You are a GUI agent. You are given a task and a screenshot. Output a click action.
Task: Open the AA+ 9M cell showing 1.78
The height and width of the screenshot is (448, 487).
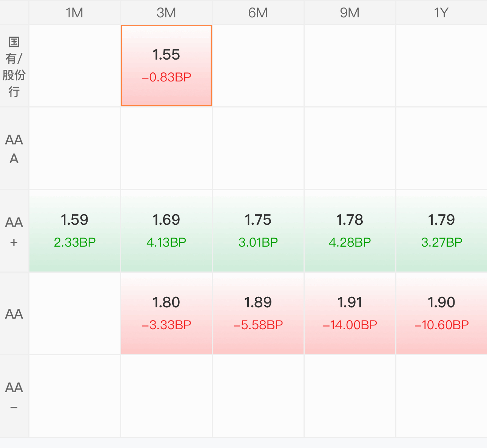coord(350,231)
